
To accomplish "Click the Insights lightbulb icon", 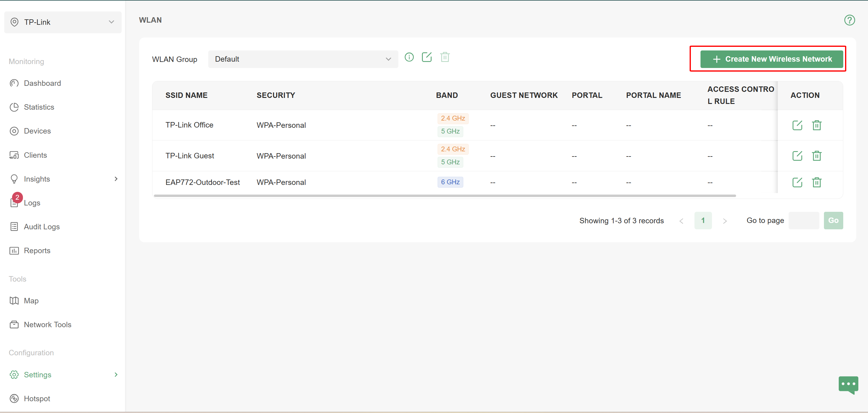I will tap(14, 179).
